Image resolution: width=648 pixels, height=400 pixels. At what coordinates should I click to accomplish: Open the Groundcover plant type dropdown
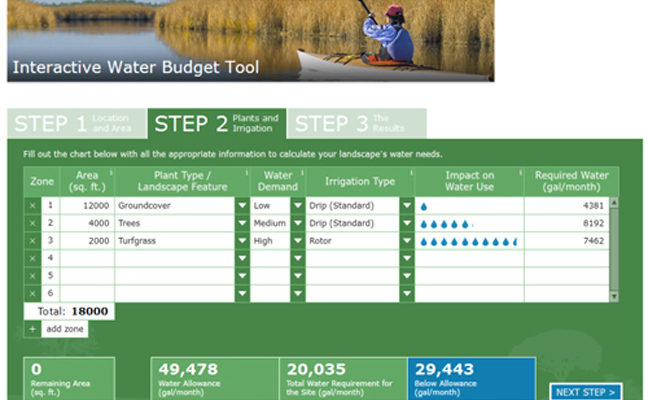click(x=242, y=205)
